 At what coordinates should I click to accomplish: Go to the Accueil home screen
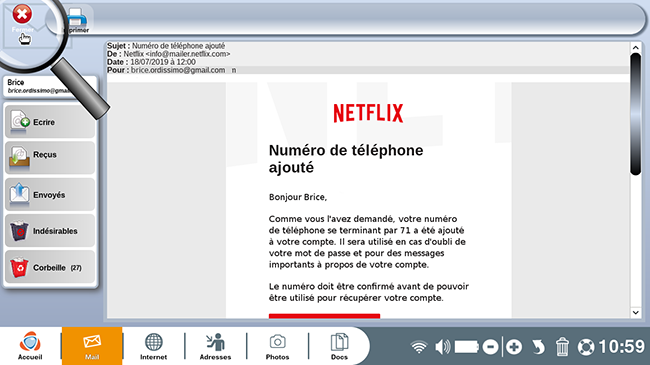point(30,346)
